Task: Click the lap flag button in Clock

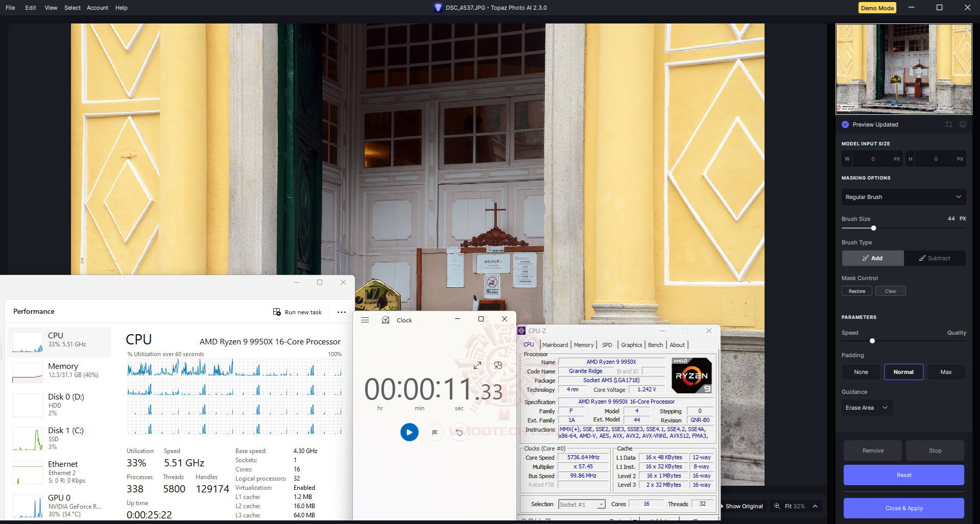Action: click(435, 432)
